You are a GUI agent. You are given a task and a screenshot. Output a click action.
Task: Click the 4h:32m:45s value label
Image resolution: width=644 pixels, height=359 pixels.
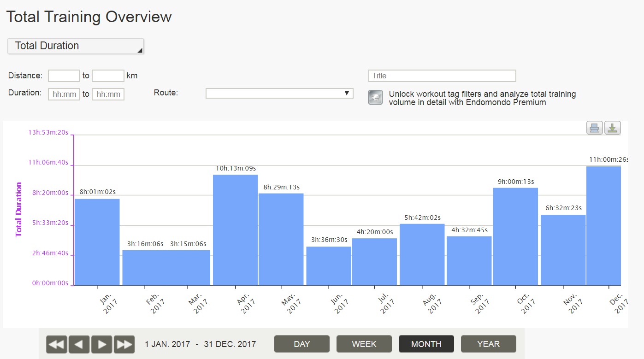click(x=469, y=230)
